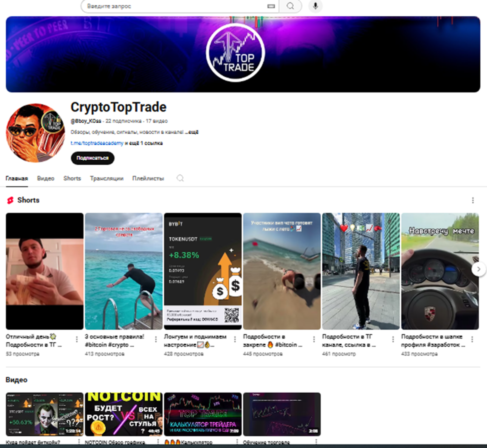
Task: Click the Shorts logo icon
Action: coord(10,200)
